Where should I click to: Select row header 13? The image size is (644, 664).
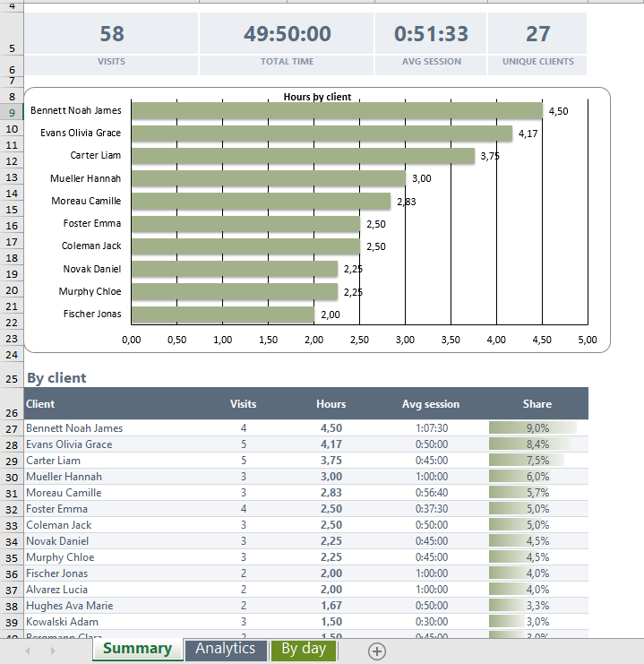pos(12,177)
